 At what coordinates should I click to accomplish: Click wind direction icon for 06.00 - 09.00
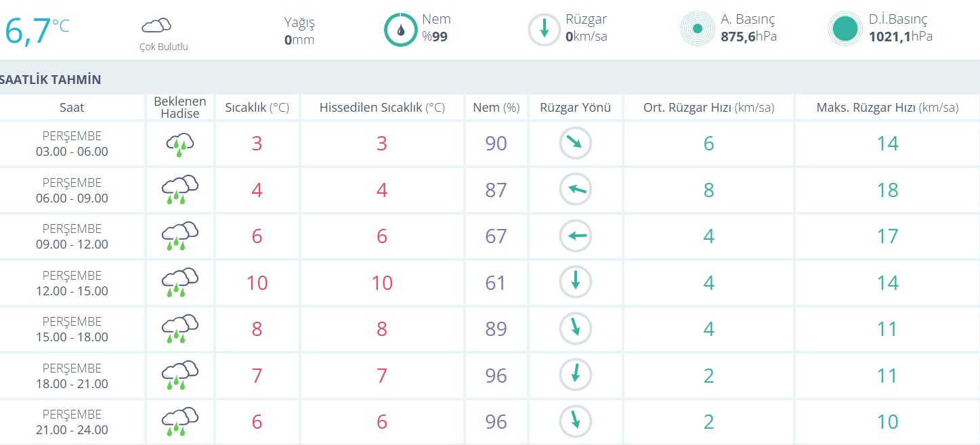(575, 190)
